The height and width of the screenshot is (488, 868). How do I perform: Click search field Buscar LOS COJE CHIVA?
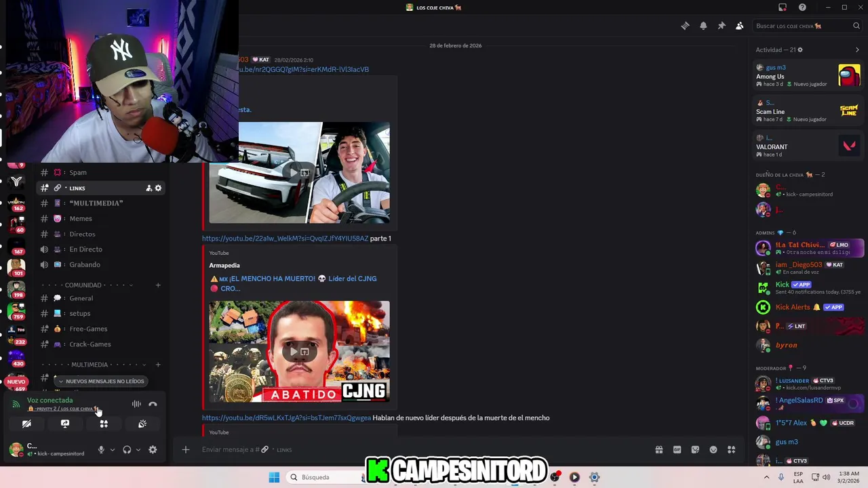click(808, 26)
